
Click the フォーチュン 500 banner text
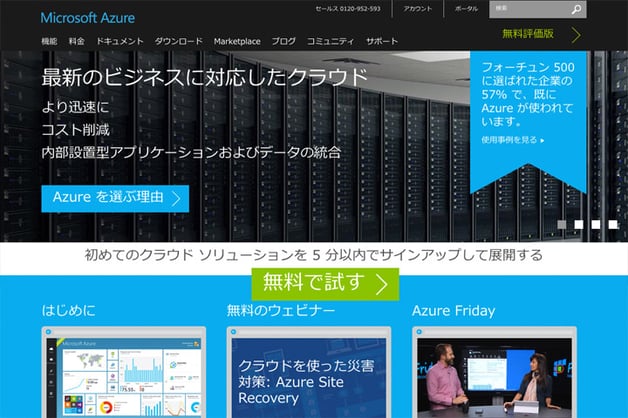point(528,94)
